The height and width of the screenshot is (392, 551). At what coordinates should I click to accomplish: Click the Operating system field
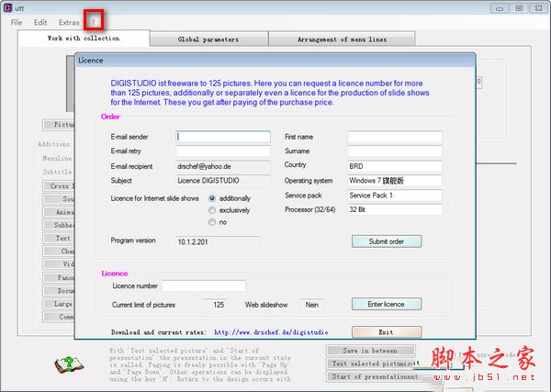395,181
